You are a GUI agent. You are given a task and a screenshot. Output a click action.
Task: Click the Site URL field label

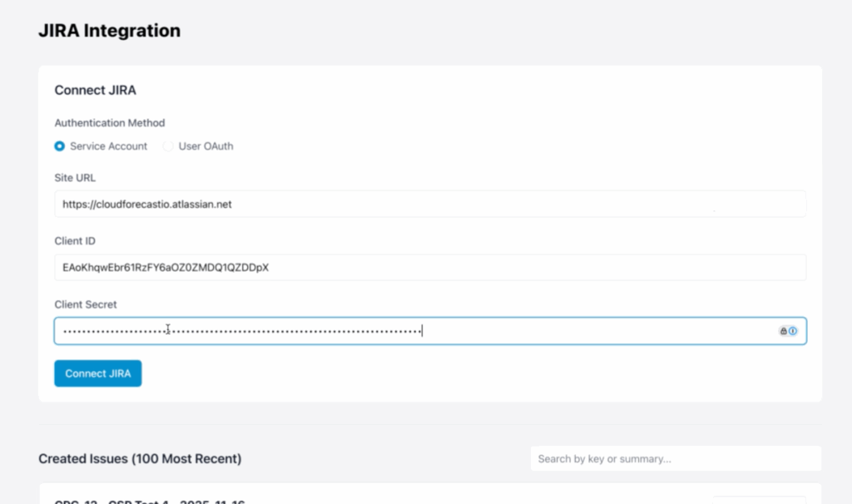click(x=75, y=178)
